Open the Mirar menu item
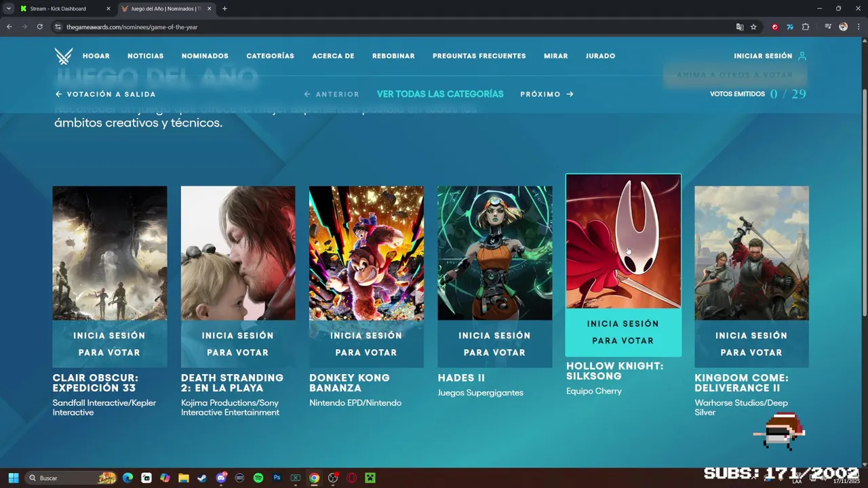This screenshot has height=488, width=868. [556, 56]
